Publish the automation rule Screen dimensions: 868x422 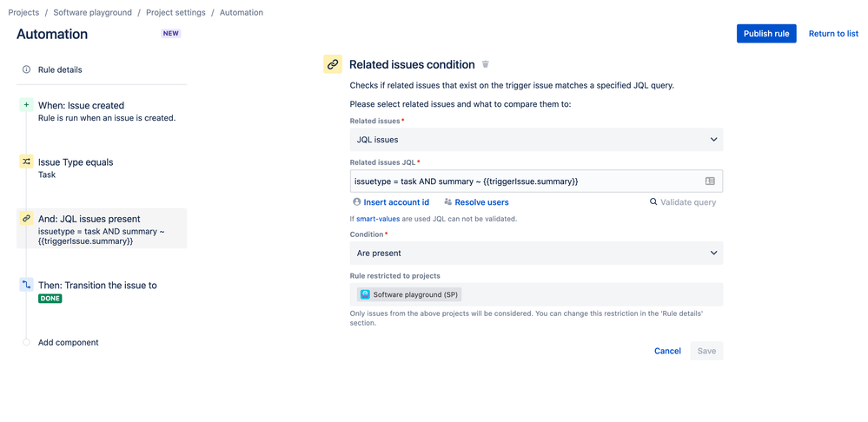pyautogui.click(x=766, y=34)
